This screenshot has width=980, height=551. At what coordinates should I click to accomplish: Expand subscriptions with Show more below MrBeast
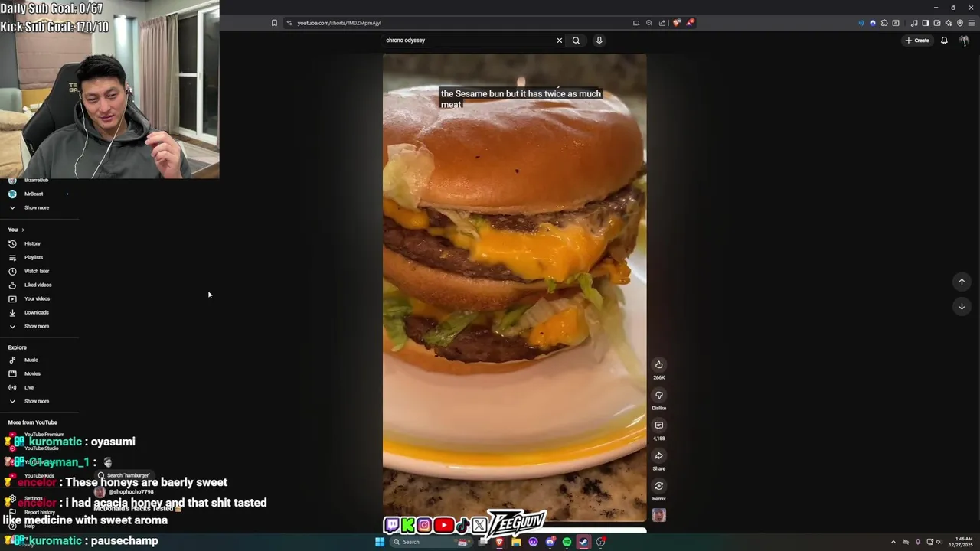[x=38, y=207]
